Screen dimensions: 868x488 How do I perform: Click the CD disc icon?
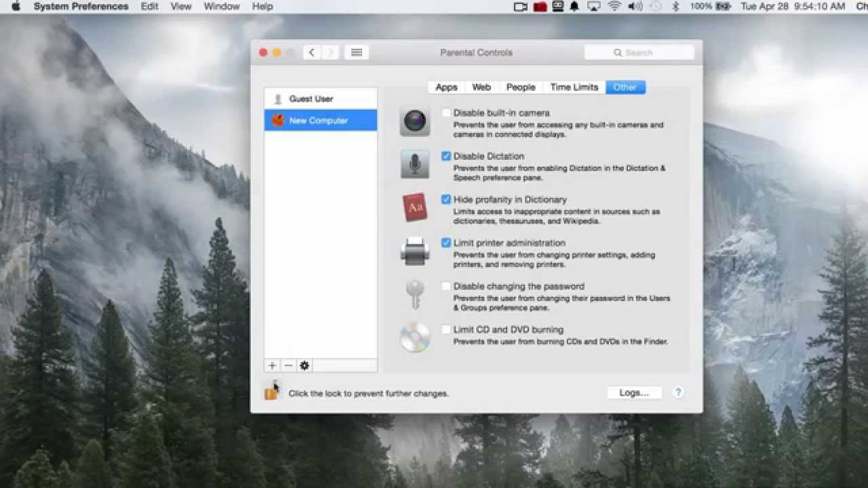414,338
